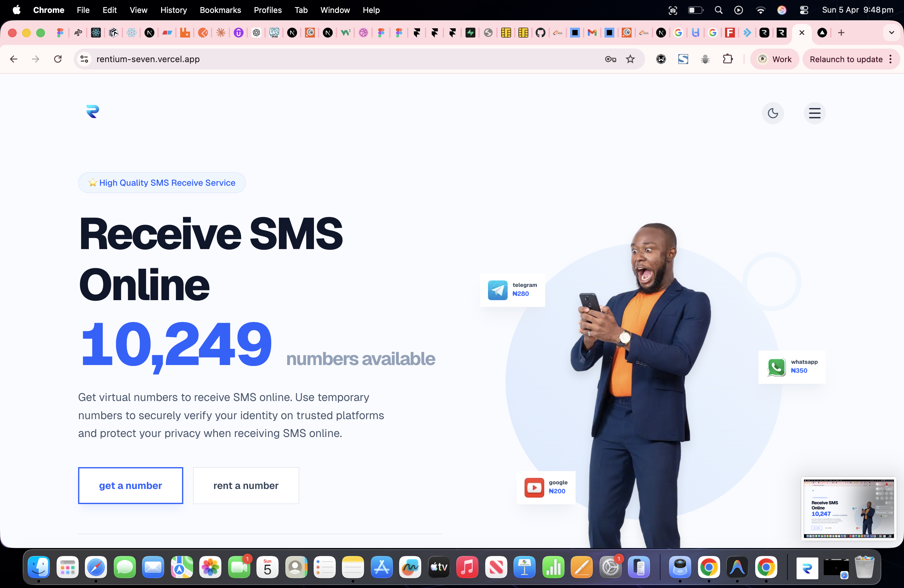
Task: Open Control Center in the menu bar
Action: click(804, 10)
